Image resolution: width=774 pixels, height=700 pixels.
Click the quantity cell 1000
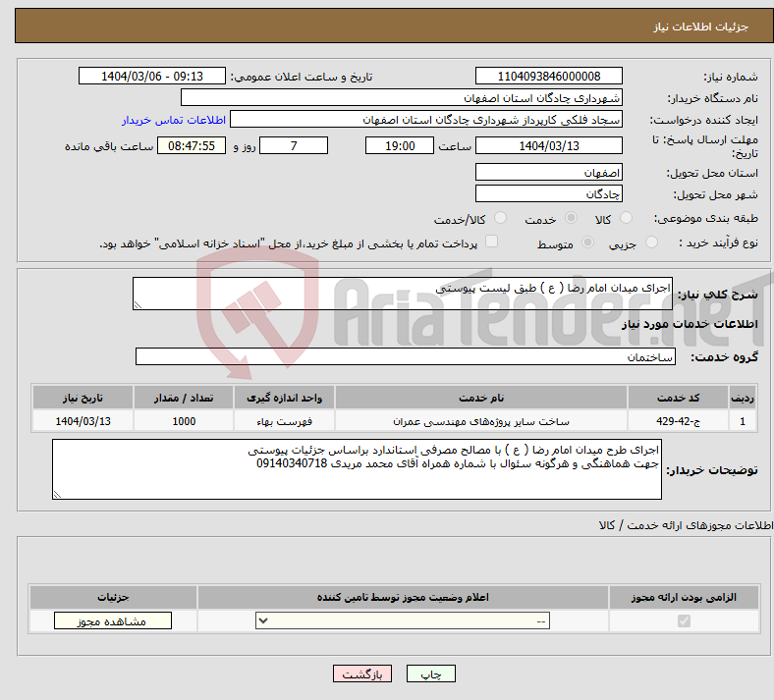pyautogui.click(x=184, y=421)
